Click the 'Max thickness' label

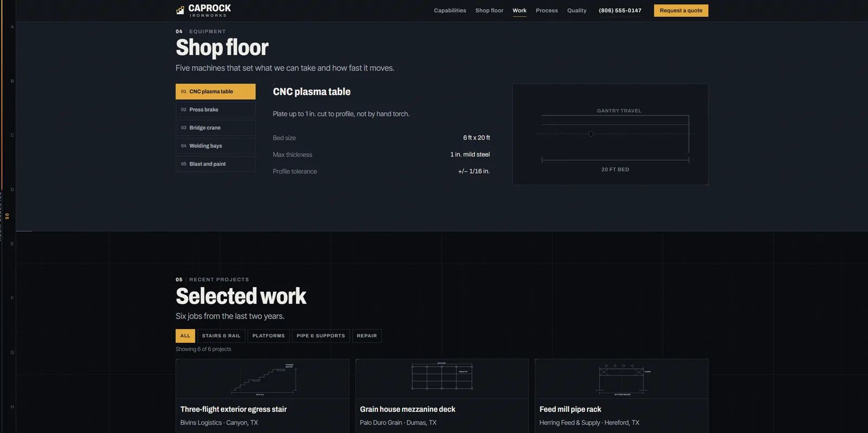point(292,155)
